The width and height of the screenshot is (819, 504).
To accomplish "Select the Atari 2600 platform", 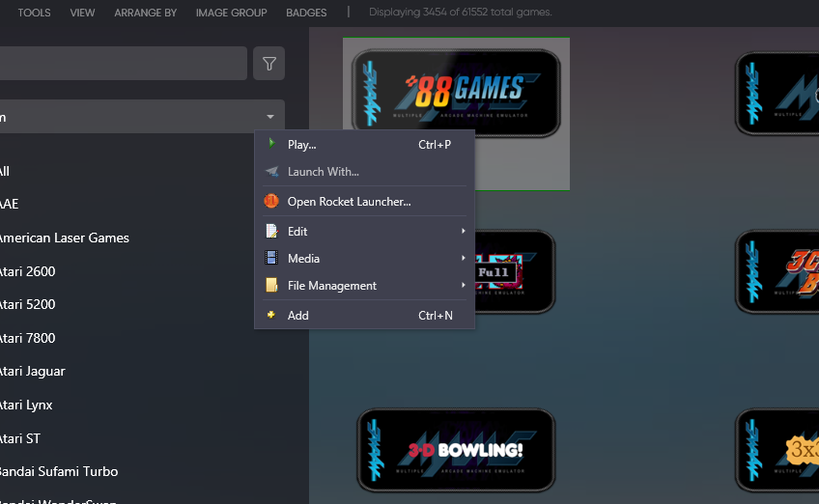I will (x=27, y=271).
